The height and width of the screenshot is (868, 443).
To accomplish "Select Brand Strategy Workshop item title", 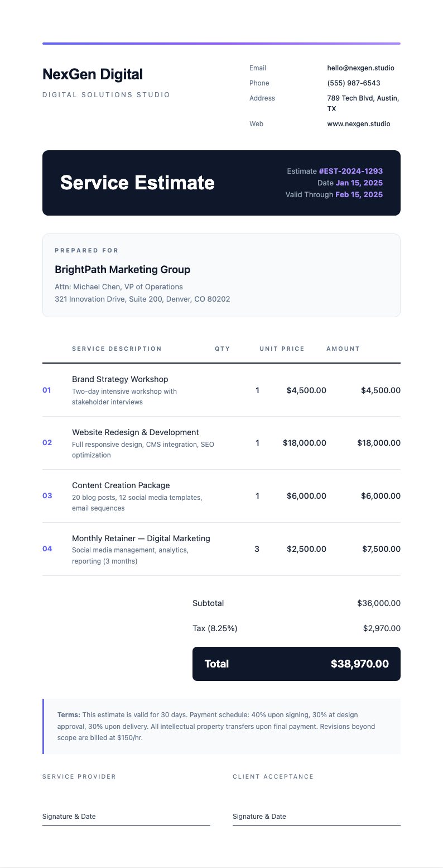I will (x=120, y=379).
